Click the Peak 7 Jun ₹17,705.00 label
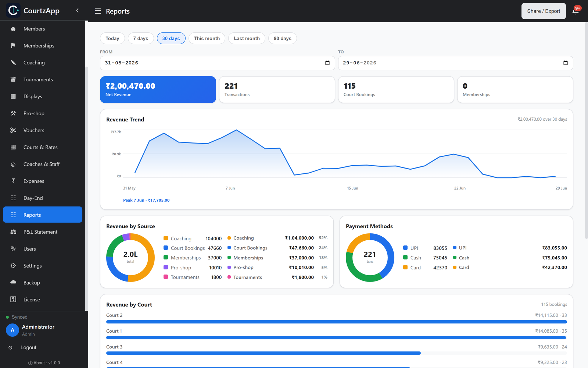The image size is (588, 368). tap(146, 200)
